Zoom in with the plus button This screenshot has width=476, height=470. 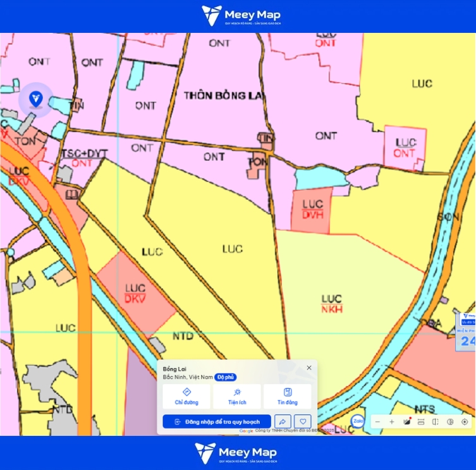pos(392,422)
